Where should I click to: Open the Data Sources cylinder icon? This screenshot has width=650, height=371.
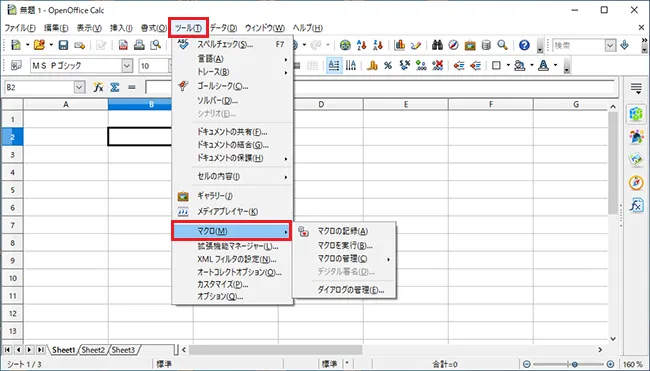(x=486, y=45)
